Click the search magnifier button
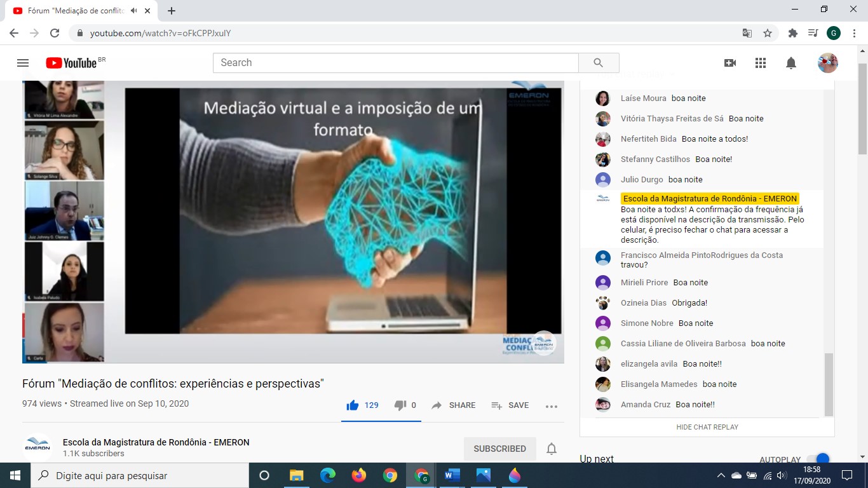The width and height of the screenshot is (868, 488). [598, 63]
